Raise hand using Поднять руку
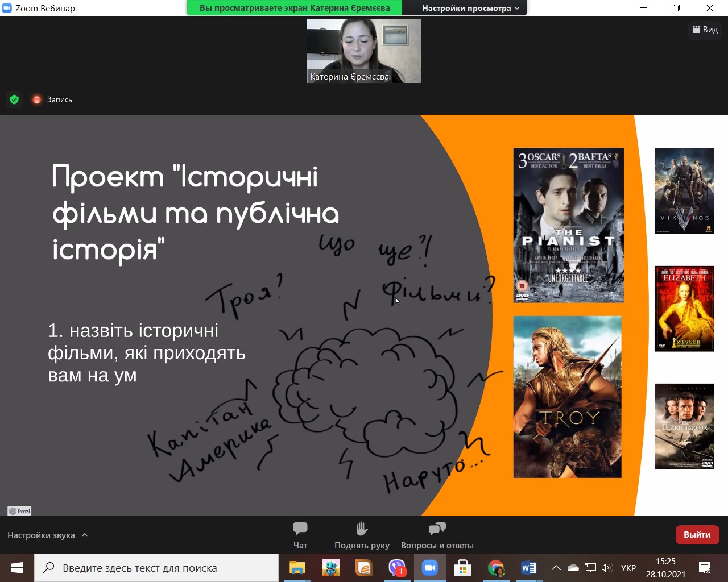The height and width of the screenshot is (582, 728). tap(362, 535)
